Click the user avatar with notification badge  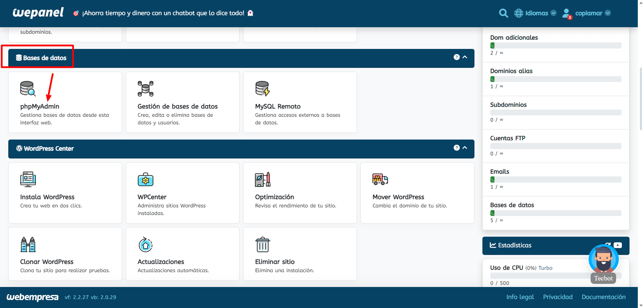point(567,14)
